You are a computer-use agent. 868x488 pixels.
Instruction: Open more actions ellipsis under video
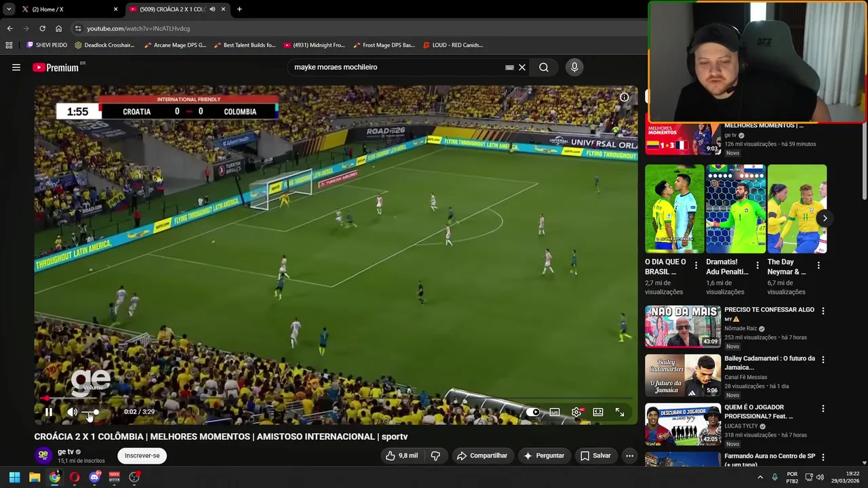[629, 455]
